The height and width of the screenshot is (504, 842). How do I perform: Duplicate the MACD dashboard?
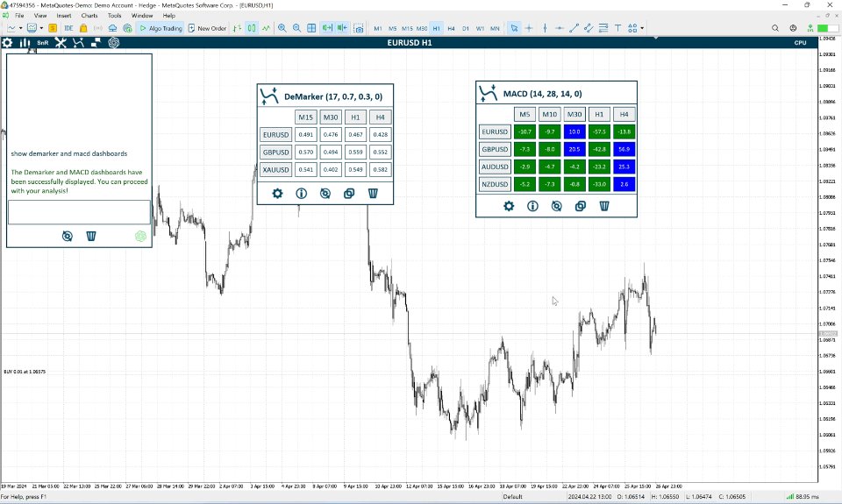[581, 206]
